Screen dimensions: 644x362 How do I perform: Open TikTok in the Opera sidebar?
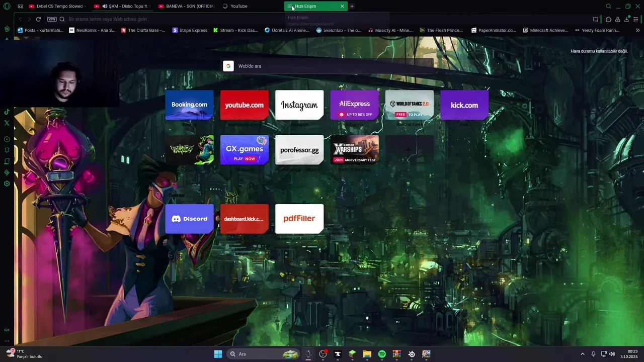pos(7,112)
